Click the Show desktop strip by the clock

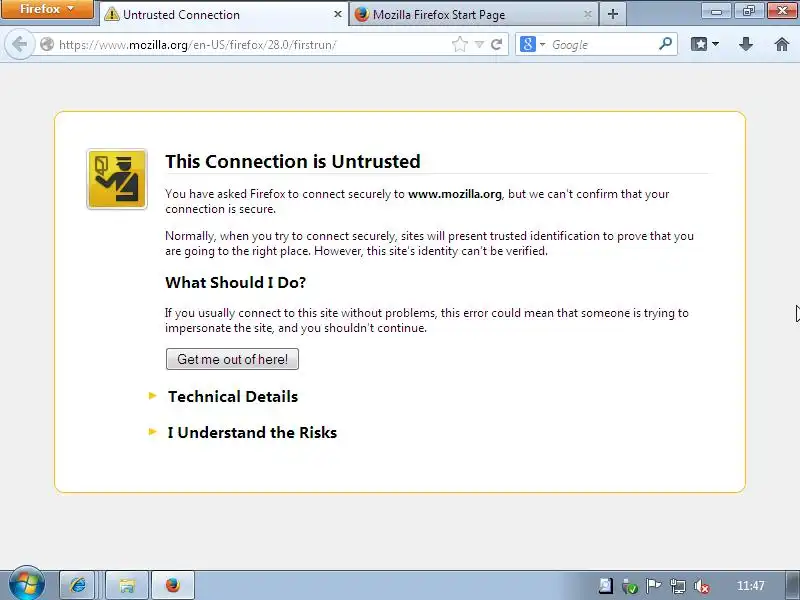(x=793, y=585)
